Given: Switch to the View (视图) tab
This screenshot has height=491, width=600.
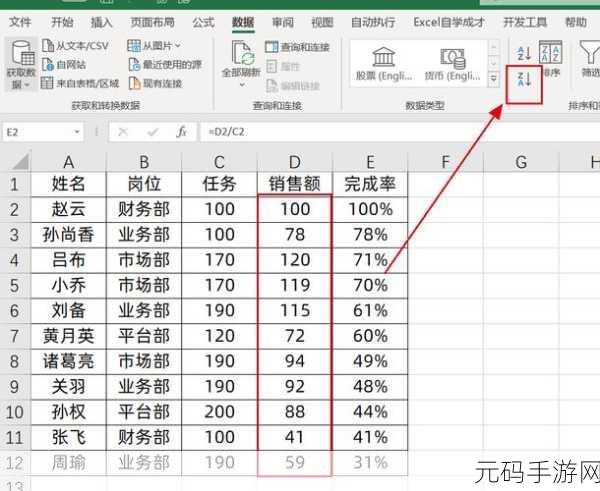Looking at the screenshot, I should 322,22.
